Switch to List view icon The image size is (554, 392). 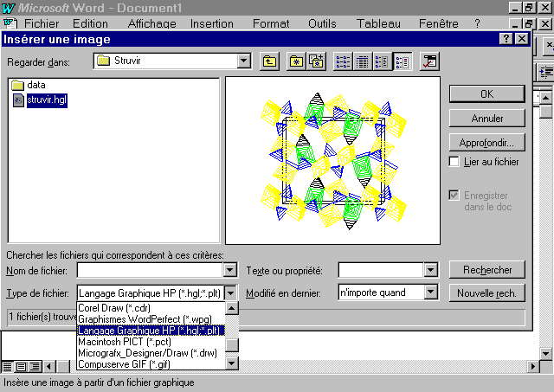343,61
